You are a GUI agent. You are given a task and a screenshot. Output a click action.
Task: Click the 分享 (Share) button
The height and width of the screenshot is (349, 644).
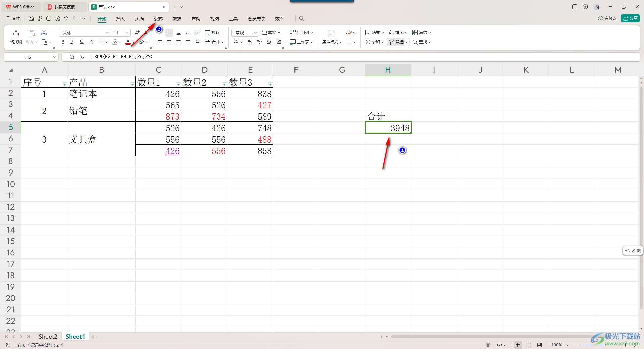[x=630, y=18]
